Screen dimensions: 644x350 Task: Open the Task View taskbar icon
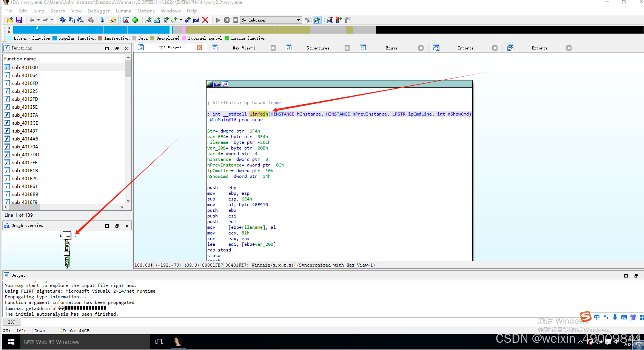(159, 342)
